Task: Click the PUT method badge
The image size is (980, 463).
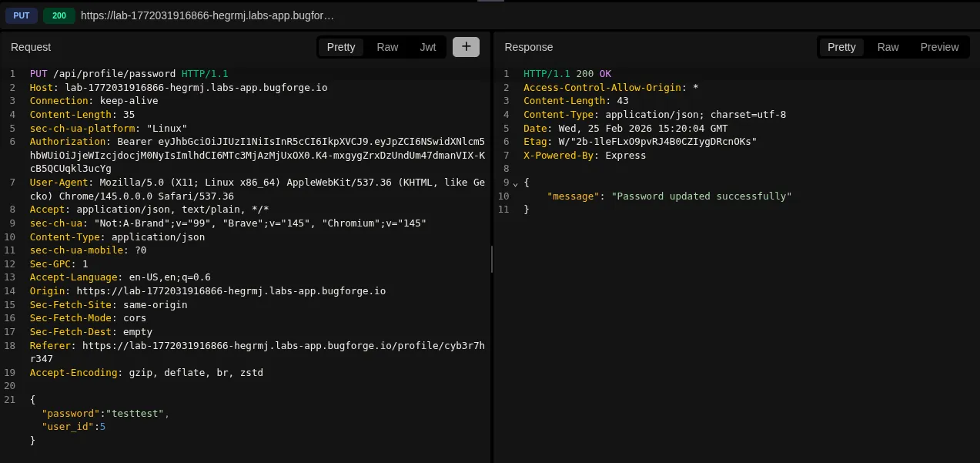Action: pyautogui.click(x=21, y=15)
